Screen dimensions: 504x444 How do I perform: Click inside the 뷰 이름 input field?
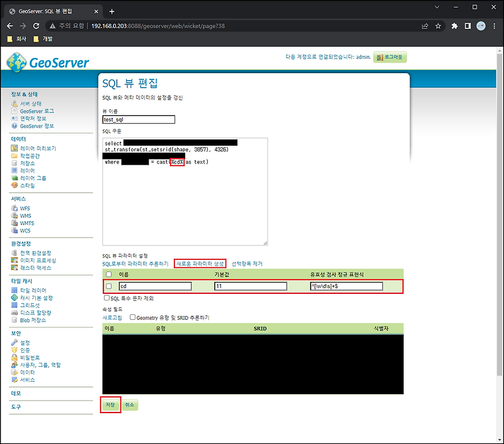tap(138, 119)
